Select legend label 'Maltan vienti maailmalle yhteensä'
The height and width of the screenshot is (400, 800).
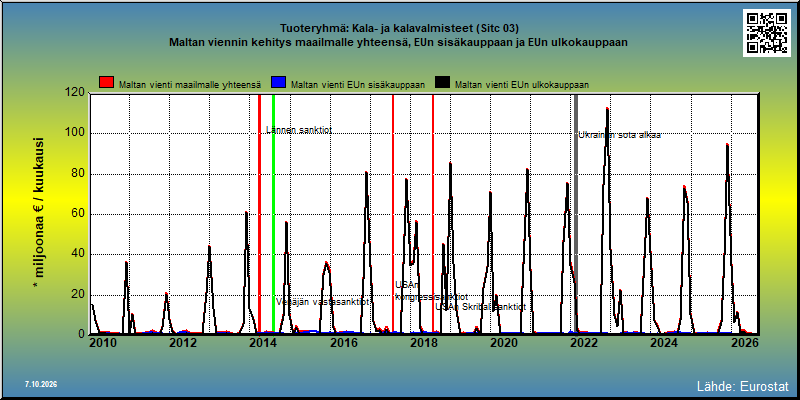coord(190,85)
